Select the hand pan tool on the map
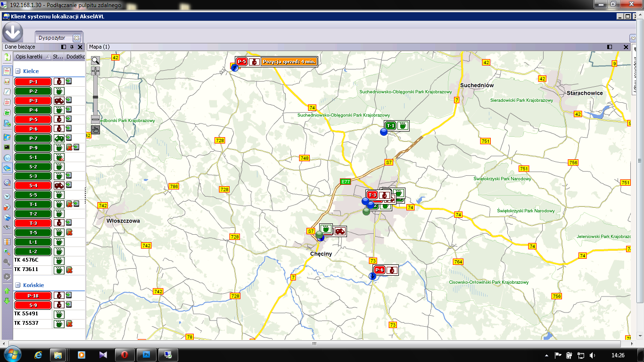The width and height of the screenshot is (644, 362). pos(95,130)
